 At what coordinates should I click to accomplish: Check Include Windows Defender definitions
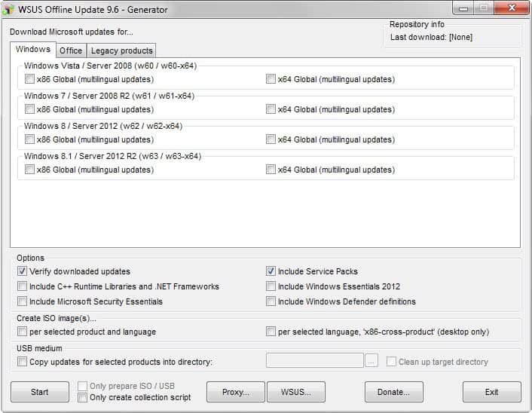271,301
